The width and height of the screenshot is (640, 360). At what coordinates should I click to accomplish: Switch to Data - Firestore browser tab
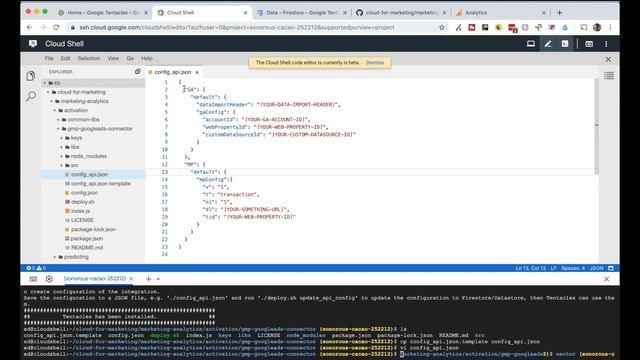pos(302,13)
